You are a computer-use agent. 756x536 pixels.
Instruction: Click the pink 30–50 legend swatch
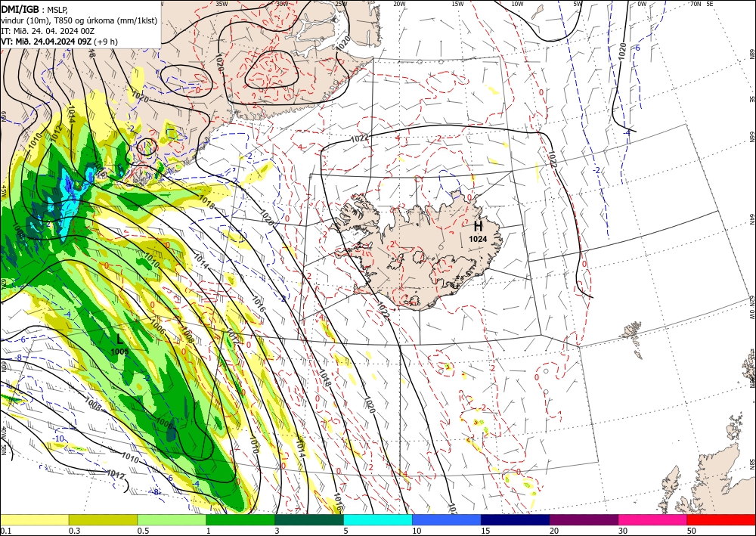tap(653, 519)
